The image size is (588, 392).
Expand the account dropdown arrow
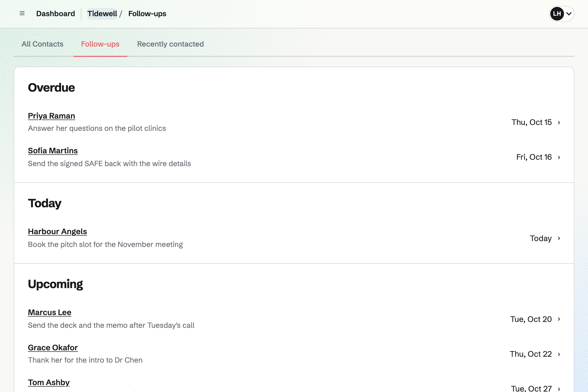(569, 14)
